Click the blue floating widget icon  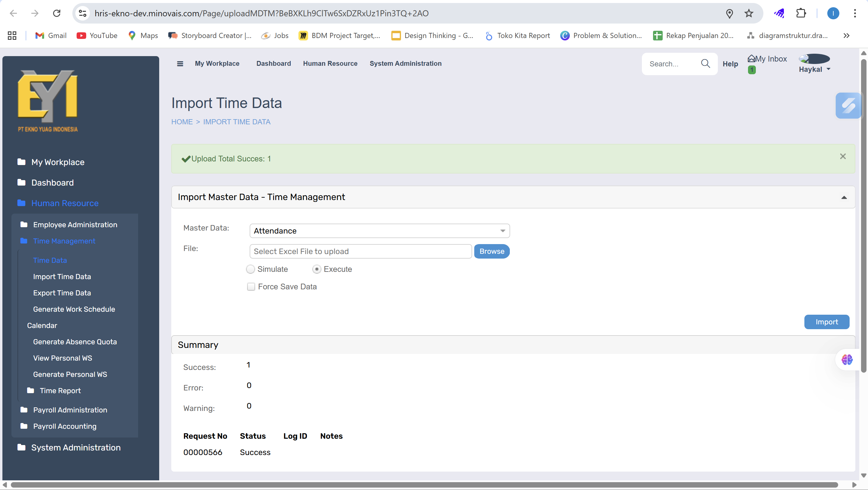pos(848,106)
